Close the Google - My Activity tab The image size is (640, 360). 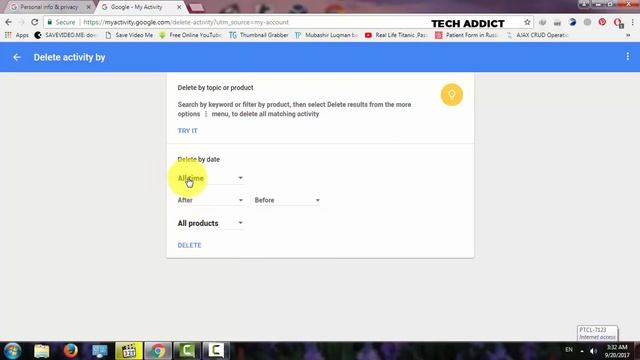pos(179,7)
